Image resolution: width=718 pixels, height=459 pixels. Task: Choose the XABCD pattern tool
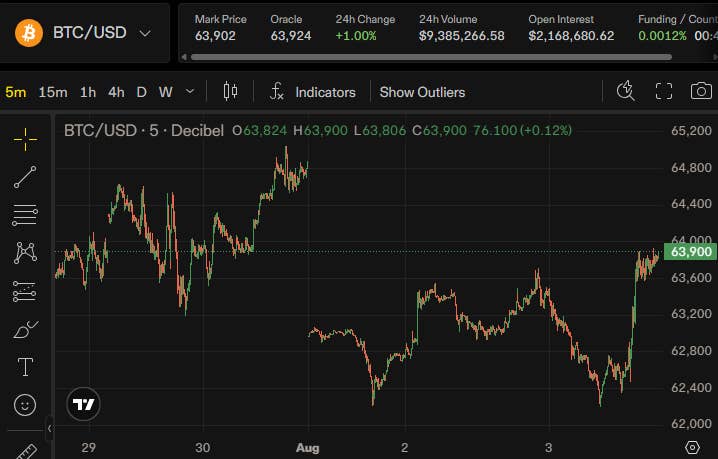click(25, 253)
